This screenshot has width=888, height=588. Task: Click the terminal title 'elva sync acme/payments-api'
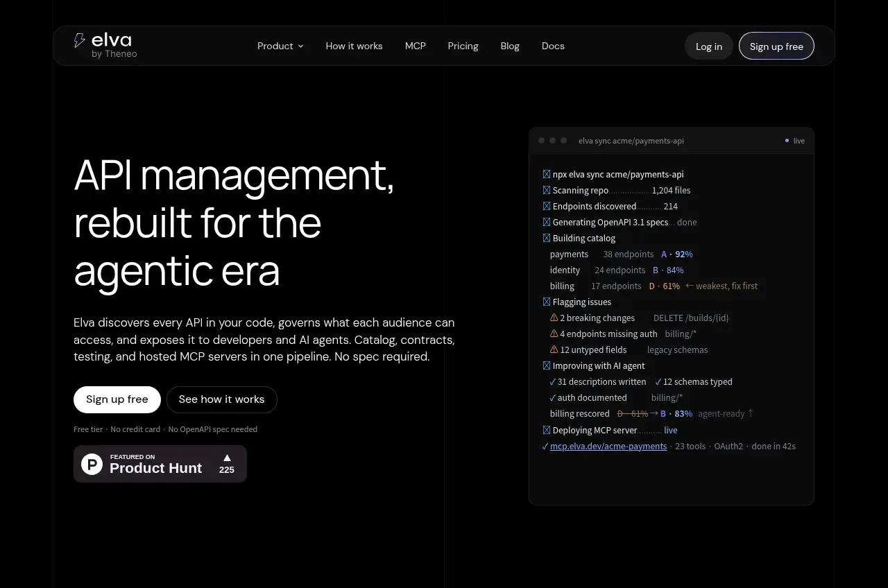631,141
